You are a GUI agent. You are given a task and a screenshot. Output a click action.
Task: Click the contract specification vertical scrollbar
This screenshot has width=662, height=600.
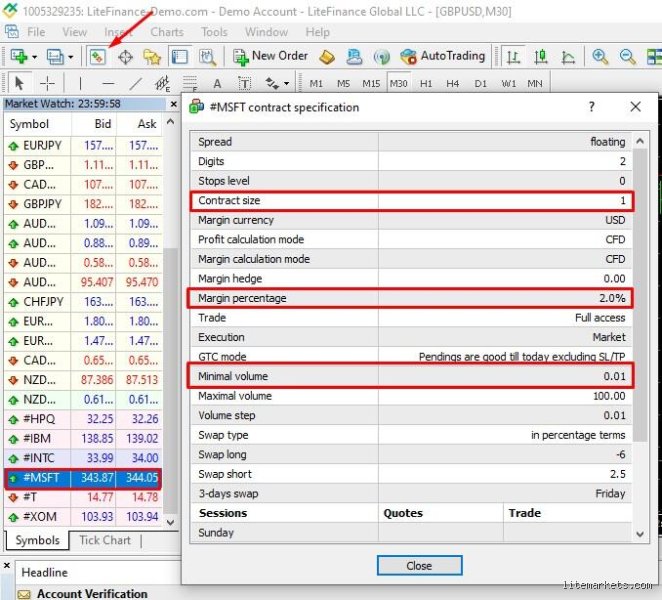tap(640, 336)
